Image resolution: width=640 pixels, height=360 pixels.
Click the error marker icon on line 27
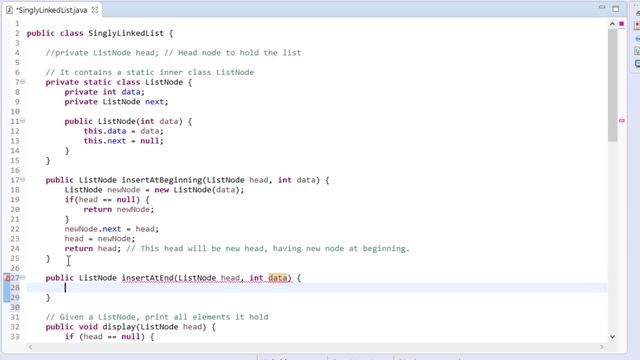7,278
